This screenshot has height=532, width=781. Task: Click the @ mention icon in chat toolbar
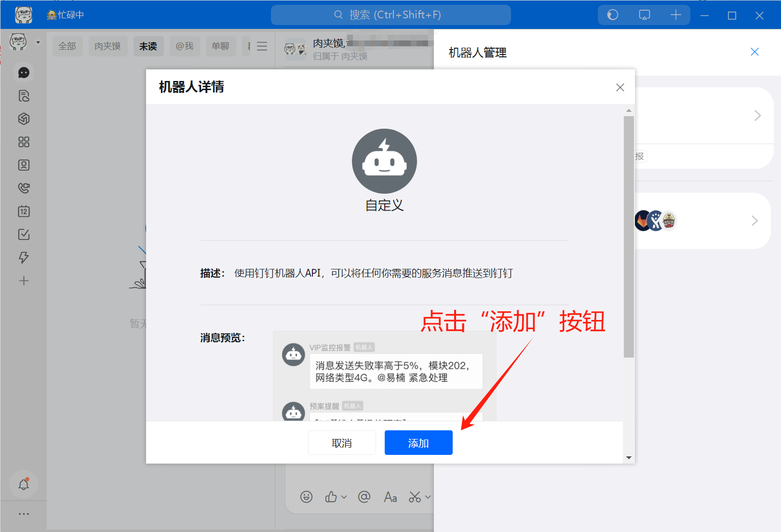click(364, 497)
